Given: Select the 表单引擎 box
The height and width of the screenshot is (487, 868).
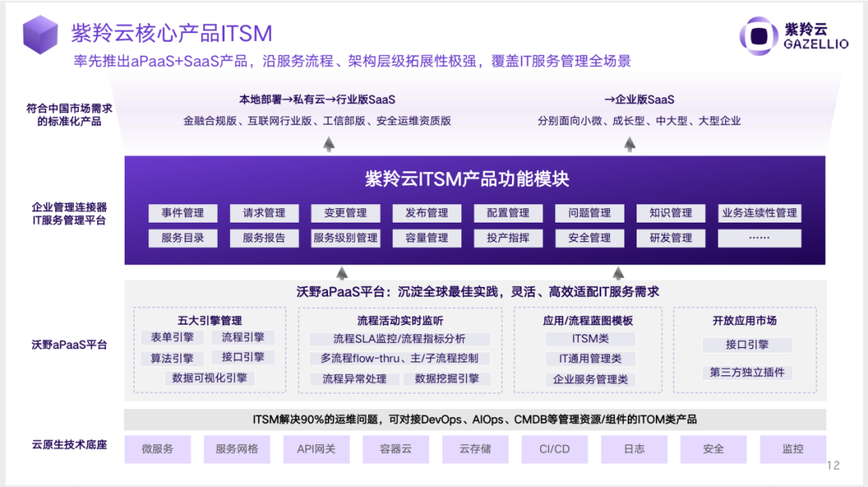Looking at the screenshot, I should click(x=172, y=338).
